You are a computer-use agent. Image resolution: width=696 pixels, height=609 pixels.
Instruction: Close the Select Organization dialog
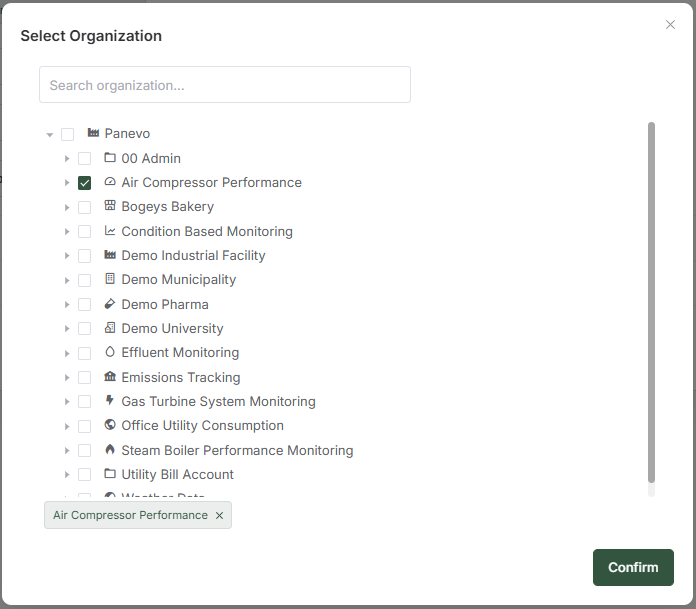[x=670, y=24]
